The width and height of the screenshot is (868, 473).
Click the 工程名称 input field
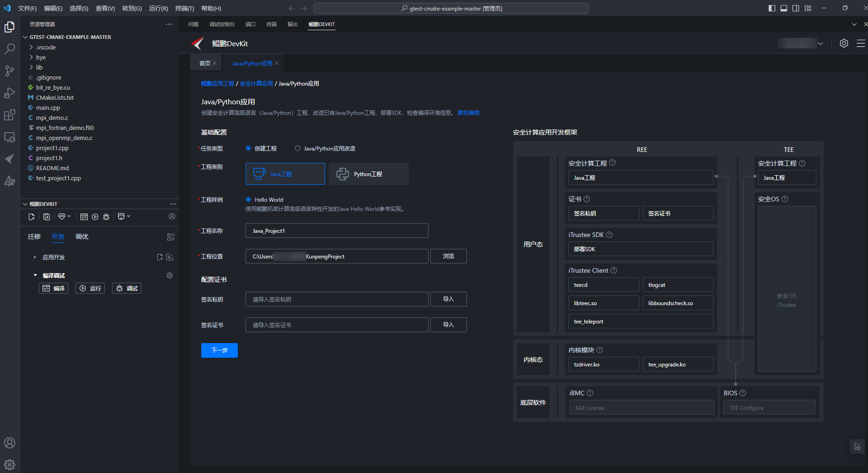(x=337, y=231)
